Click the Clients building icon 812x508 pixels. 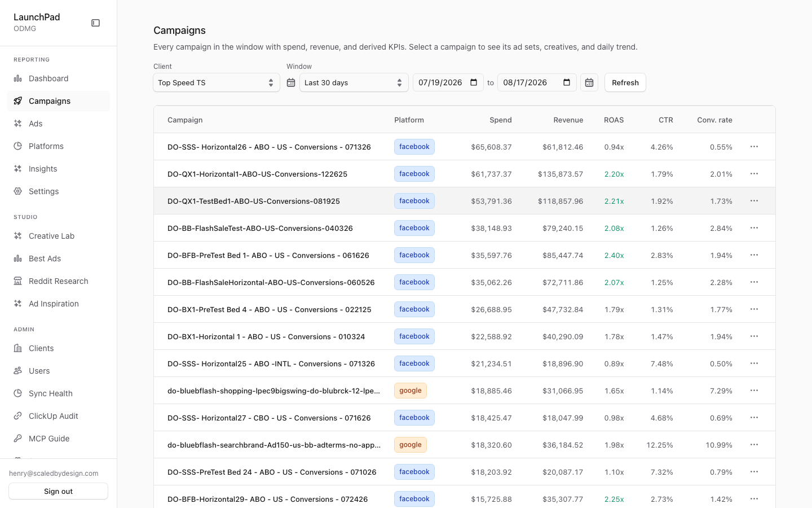18,348
